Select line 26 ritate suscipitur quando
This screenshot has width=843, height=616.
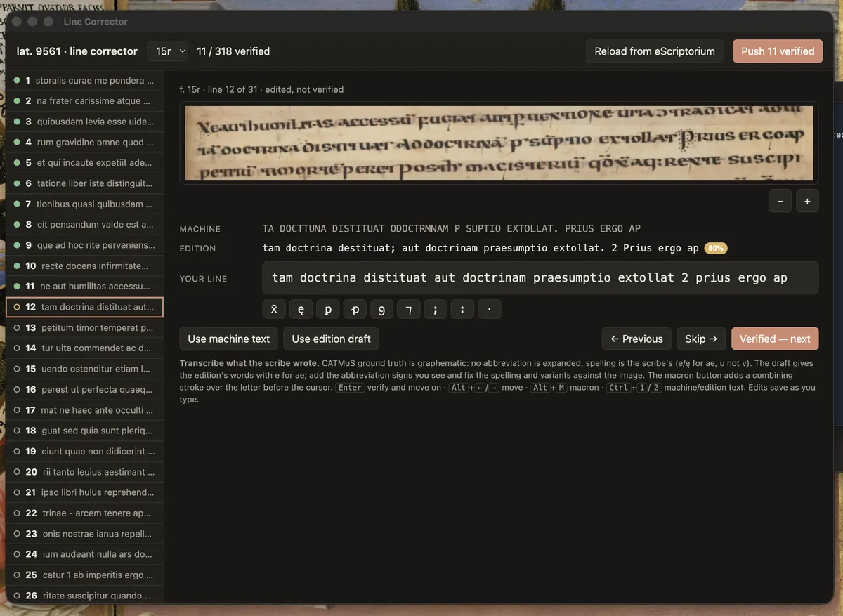tap(84, 596)
